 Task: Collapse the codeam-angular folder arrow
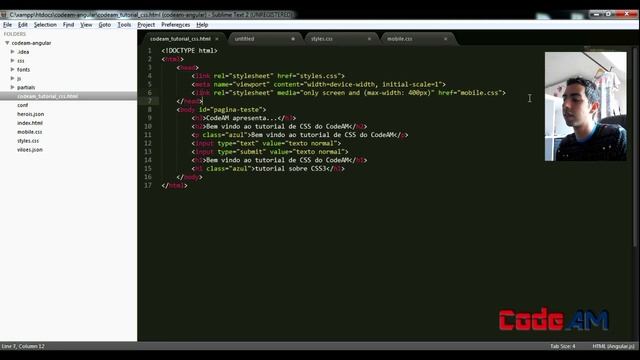[x=7, y=43]
